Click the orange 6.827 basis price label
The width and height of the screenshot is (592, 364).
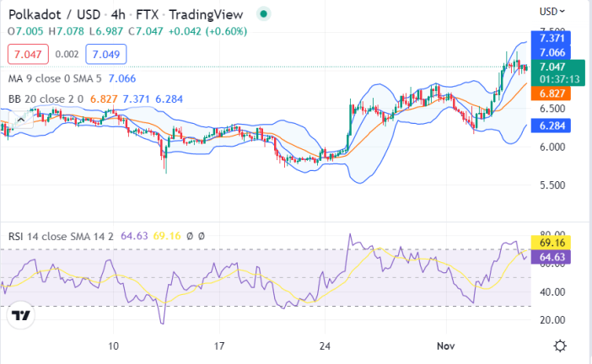click(x=551, y=94)
